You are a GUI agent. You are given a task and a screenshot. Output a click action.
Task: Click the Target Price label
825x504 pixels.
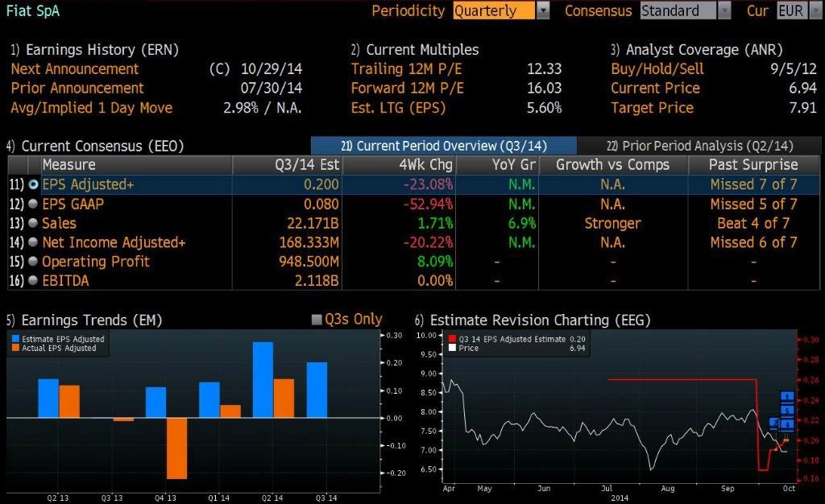coord(653,108)
